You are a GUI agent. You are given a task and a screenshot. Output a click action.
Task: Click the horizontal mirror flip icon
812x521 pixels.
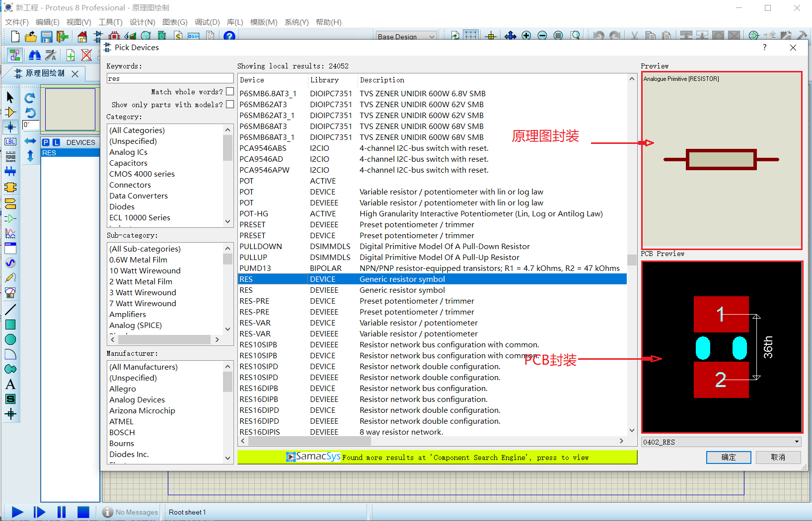click(30, 141)
